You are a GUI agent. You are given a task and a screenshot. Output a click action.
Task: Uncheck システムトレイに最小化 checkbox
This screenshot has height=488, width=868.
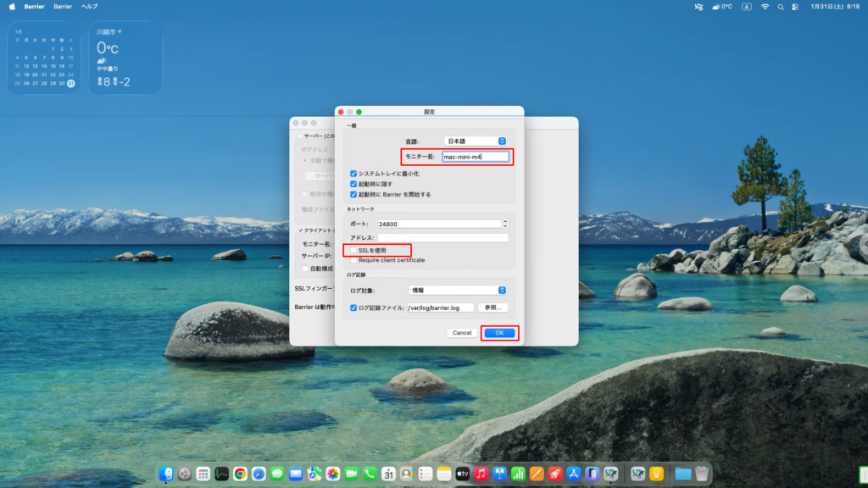(x=354, y=174)
